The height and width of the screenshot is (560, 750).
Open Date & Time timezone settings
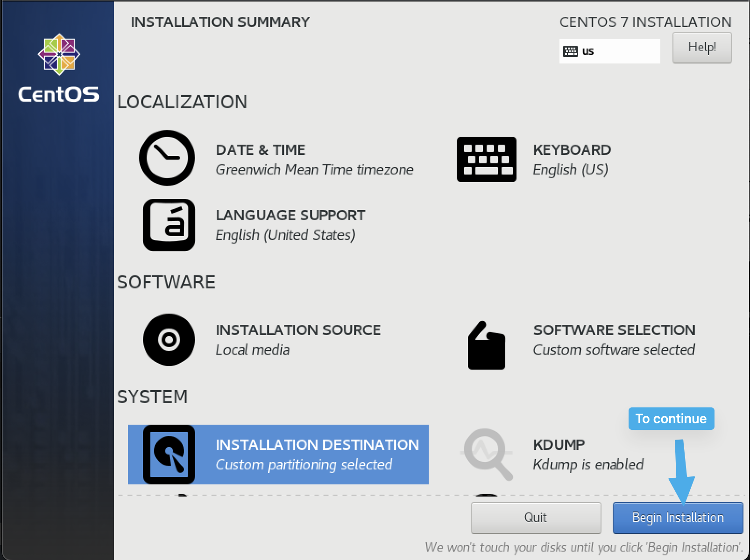(x=280, y=159)
